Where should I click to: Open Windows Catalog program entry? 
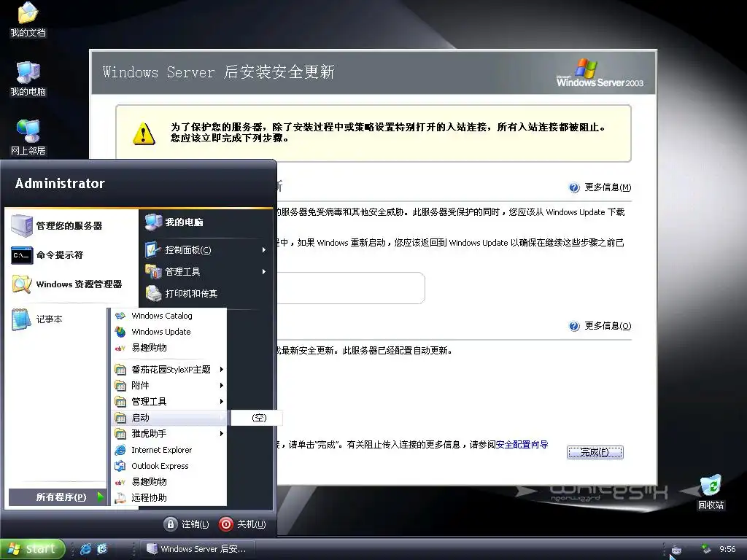[x=169, y=316]
